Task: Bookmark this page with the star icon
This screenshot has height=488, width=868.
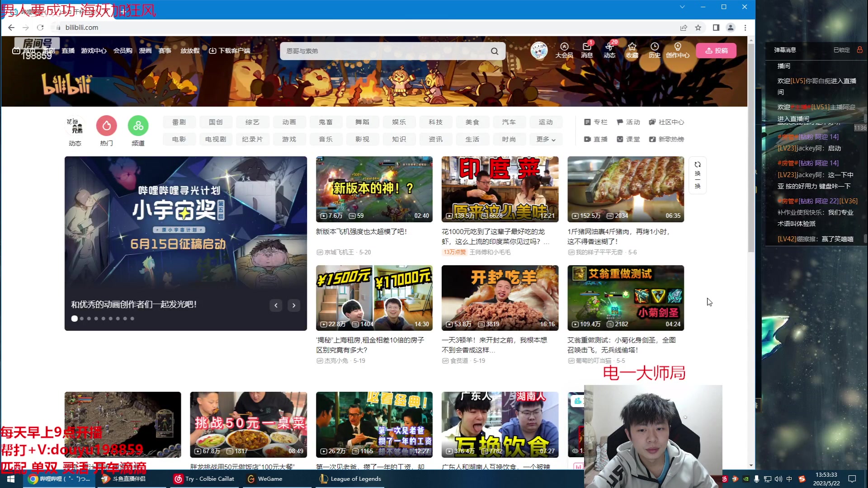Action: pyautogui.click(x=698, y=28)
